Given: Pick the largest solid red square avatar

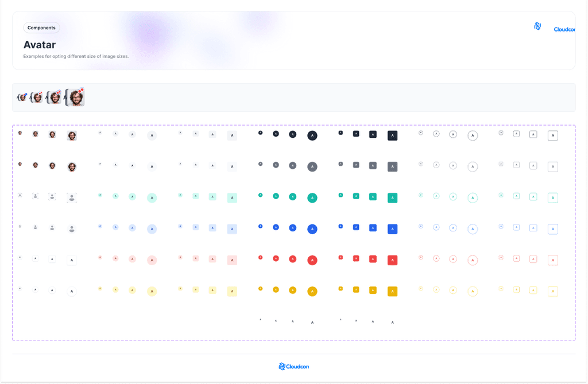Looking at the screenshot, I should tap(392, 260).
